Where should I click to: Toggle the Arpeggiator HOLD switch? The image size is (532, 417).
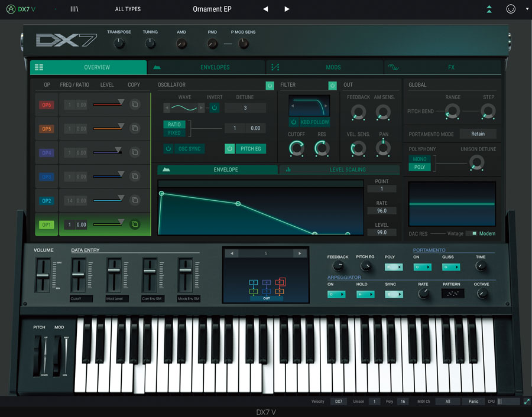[x=365, y=294]
